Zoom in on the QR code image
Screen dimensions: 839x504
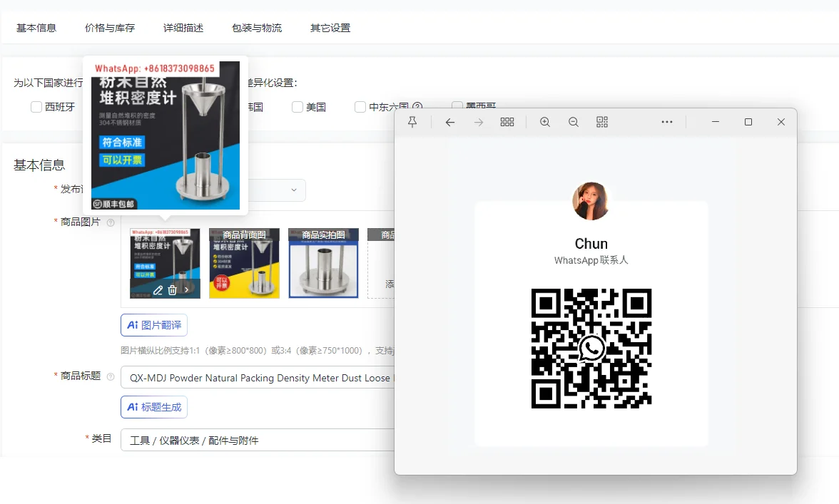(x=545, y=122)
